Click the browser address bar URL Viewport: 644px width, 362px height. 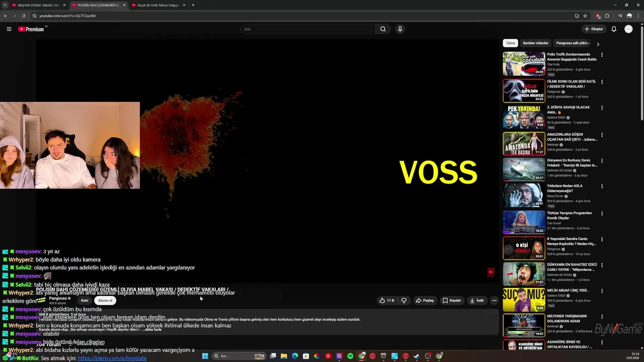[67, 16]
